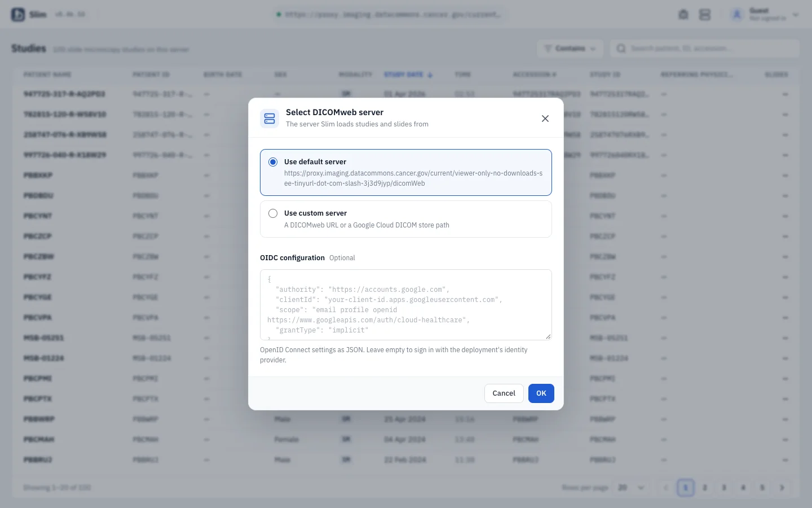Click the Guest avatar in the blurred header
Image resolution: width=812 pixels, height=508 pixels.
pos(736,15)
